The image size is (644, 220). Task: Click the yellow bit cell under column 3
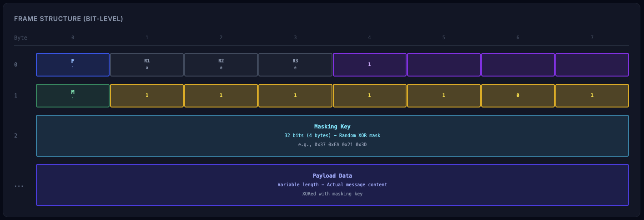tap(295, 96)
